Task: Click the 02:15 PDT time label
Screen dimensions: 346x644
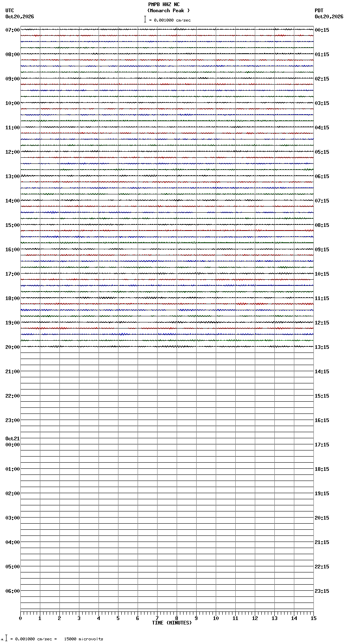Action: pyautogui.click(x=322, y=79)
